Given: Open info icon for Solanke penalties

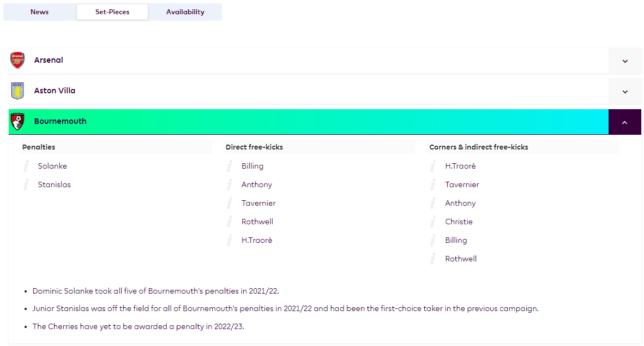Looking at the screenshot, I should coord(26,166).
